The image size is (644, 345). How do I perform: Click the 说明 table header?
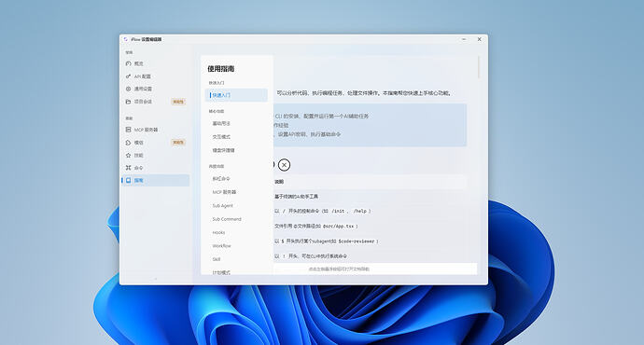point(279,181)
